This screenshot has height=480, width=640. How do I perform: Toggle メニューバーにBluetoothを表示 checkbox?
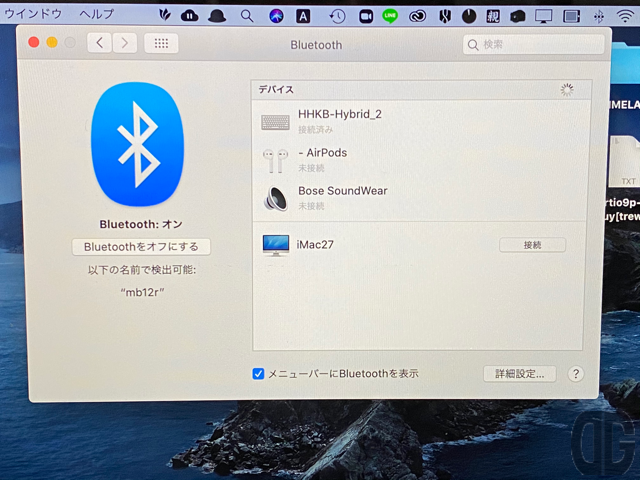[258, 373]
